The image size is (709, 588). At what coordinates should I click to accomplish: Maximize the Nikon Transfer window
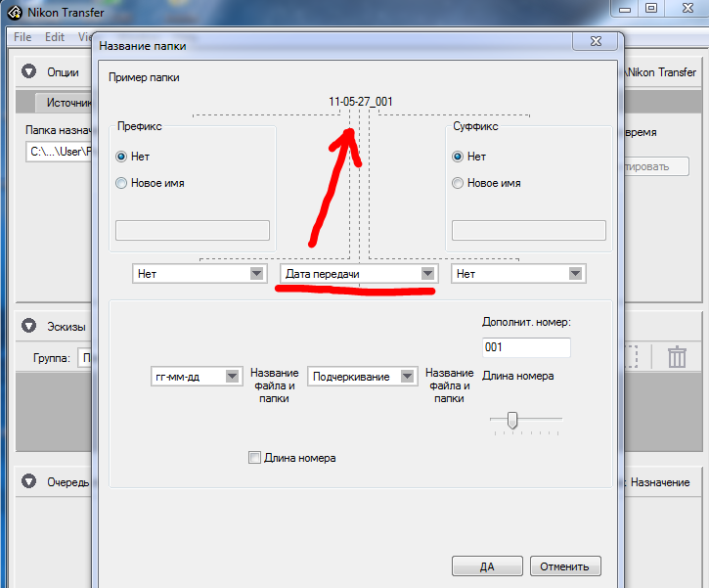[651, 9]
